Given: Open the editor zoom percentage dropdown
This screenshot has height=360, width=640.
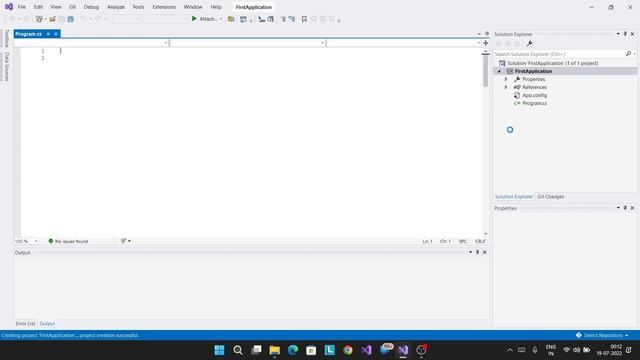Looking at the screenshot, I should click(x=36, y=241).
